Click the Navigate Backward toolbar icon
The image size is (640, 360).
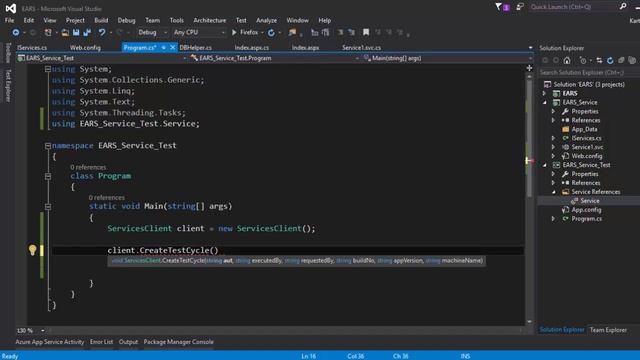click(16, 32)
